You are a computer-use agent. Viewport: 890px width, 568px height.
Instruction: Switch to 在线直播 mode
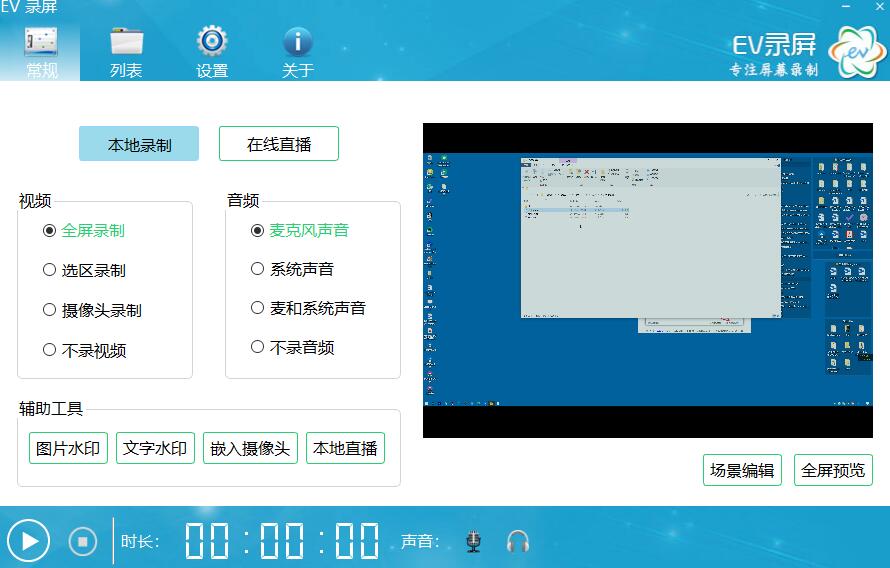tap(279, 144)
